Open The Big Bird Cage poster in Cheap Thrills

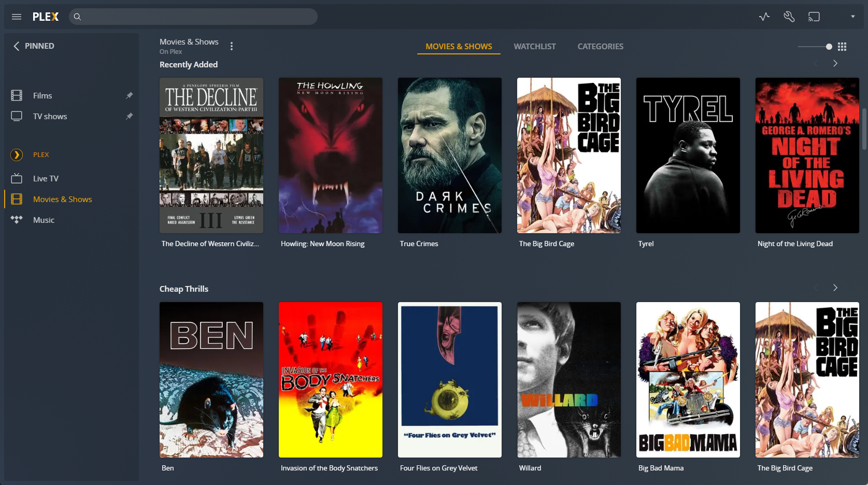pos(807,380)
